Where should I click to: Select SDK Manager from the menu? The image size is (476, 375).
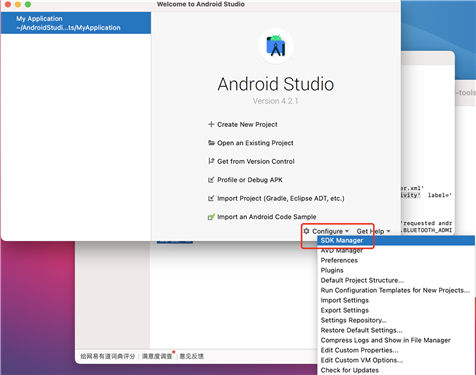tap(396, 240)
